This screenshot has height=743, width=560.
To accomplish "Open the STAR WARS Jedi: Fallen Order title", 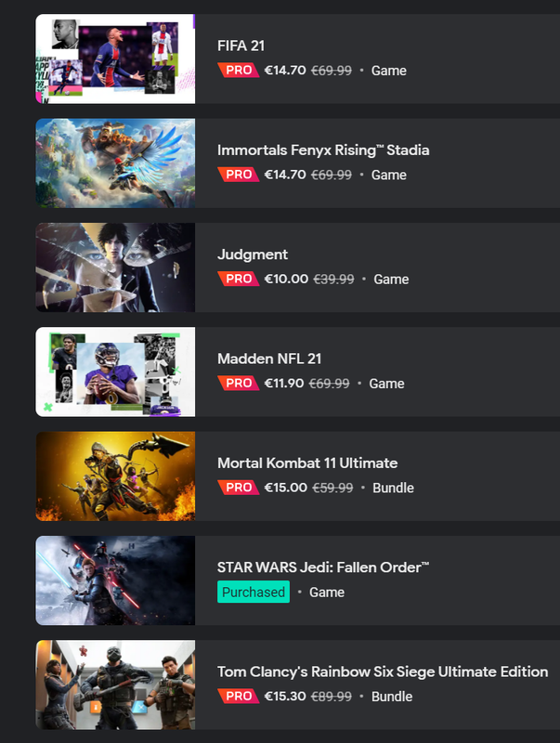I will point(323,567).
